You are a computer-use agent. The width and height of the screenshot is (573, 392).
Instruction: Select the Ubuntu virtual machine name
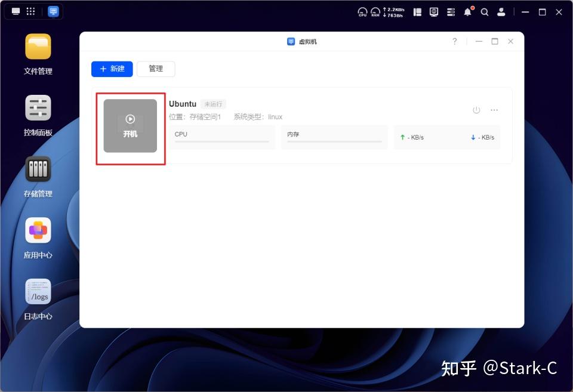coord(183,104)
